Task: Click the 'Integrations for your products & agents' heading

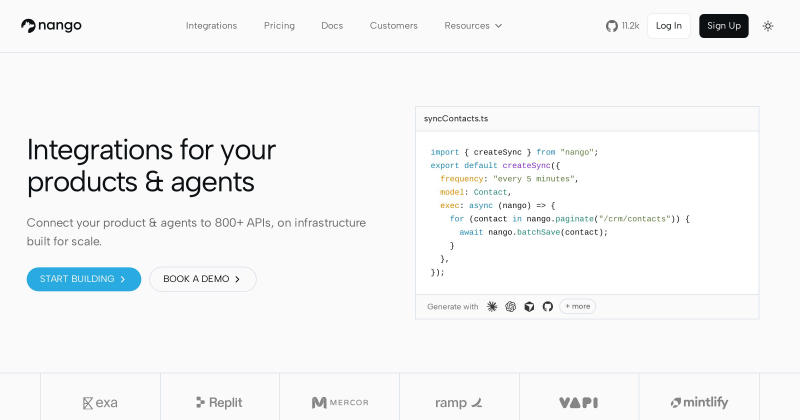Action: pyautogui.click(x=151, y=166)
